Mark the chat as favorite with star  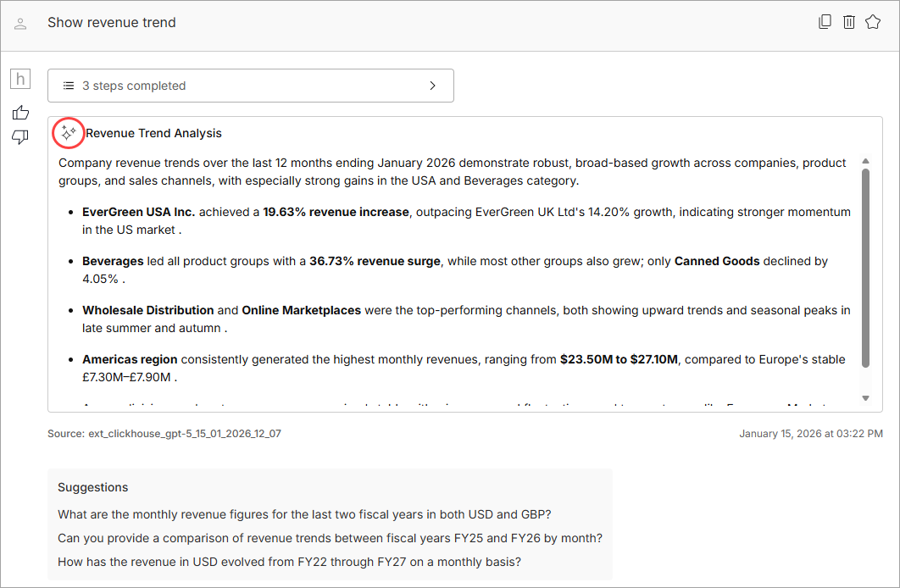click(x=873, y=22)
